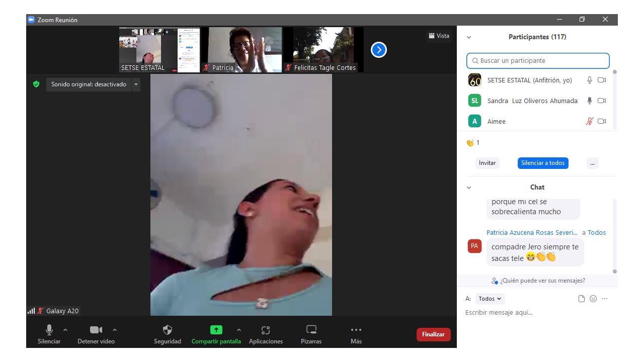Click the Finalizar meeting button

[433, 334]
